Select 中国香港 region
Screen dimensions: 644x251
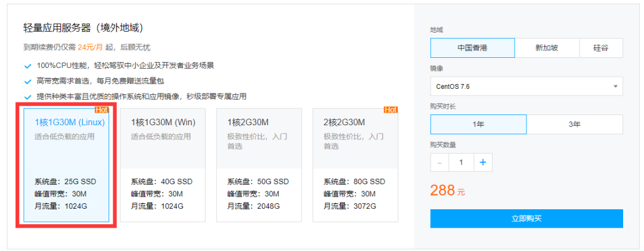472,48
